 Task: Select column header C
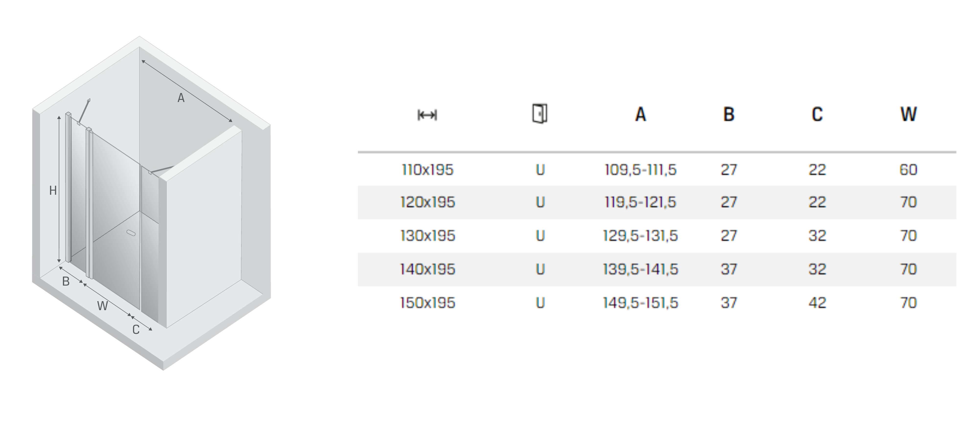click(x=817, y=114)
